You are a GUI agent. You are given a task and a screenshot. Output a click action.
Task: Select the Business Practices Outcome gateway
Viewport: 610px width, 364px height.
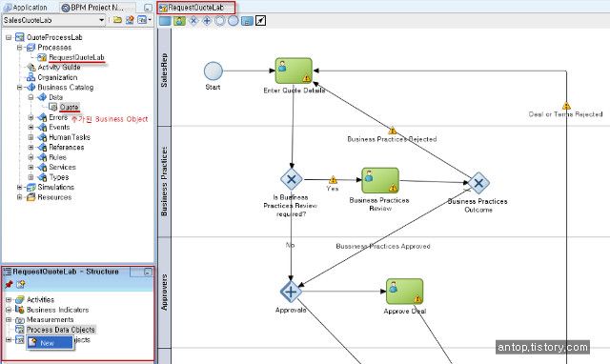[478, 183]
